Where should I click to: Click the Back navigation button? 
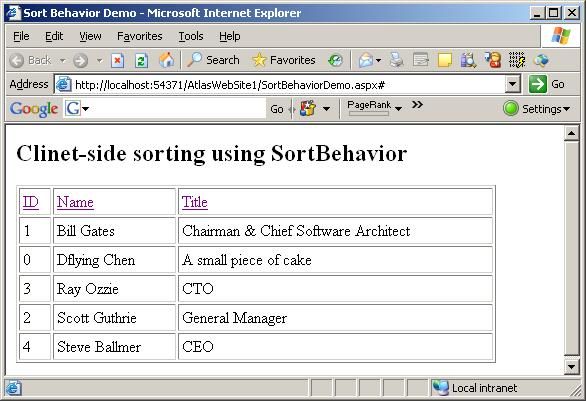pyautogui.click(x=30, y=60)
